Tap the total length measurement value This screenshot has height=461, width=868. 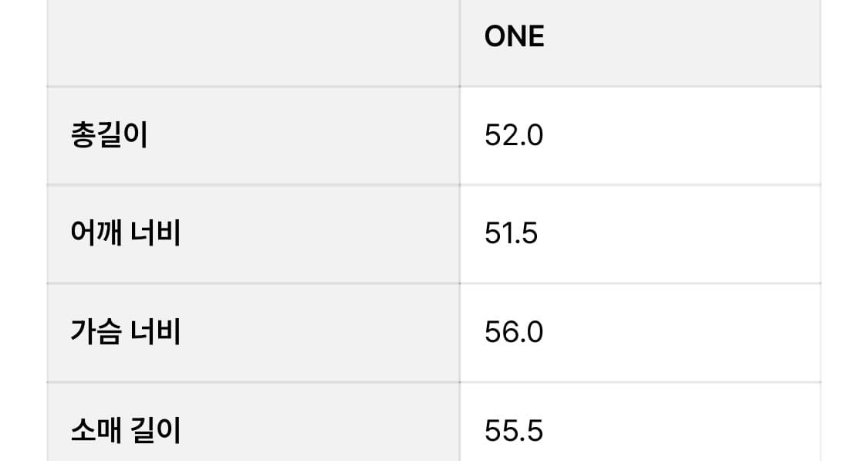[514, 136]
